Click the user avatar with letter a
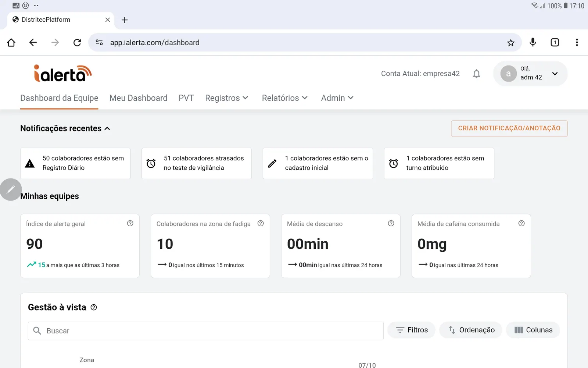The height and width of the screenshot is (368, 588). coord(509,74)
